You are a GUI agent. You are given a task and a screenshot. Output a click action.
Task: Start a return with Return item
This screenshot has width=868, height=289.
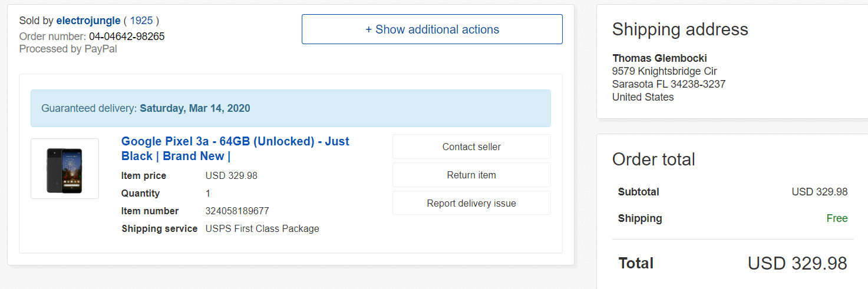[471, 175]
